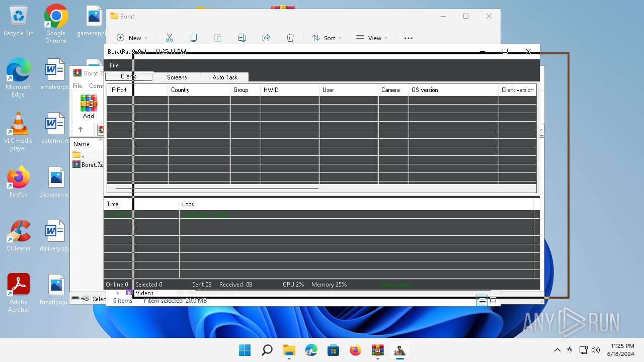The width and height of the screenshot is (644, 362).
Task: Switch to the Clients tab
Action: point(129,77)
